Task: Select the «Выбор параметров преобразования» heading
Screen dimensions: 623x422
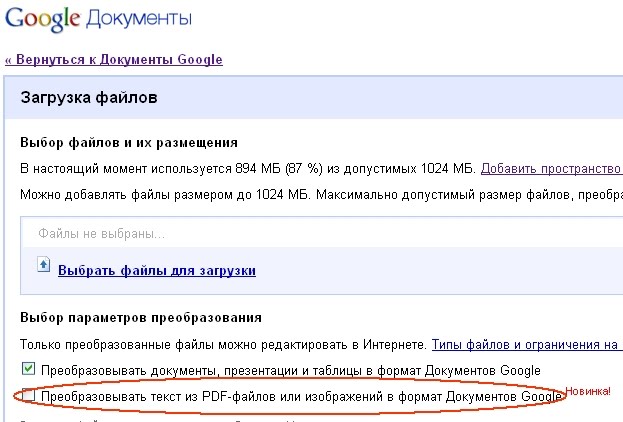Action: (x=141, y=317)
